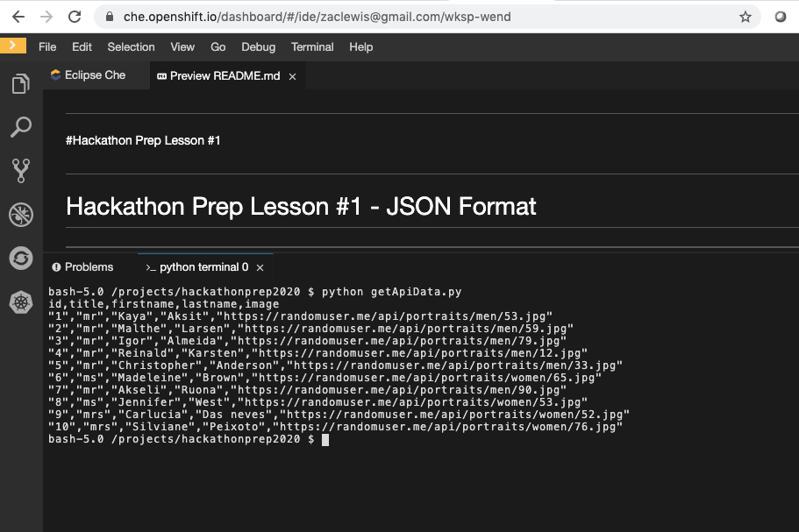The image size is (799, 532).
Task: Go back in browser history
Action: (x=18, y=17)
